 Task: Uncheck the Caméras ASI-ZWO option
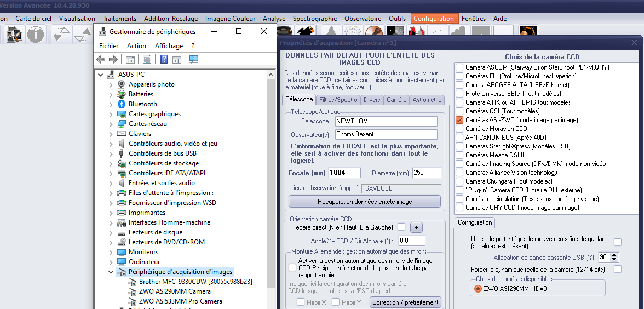coord(459,120)
